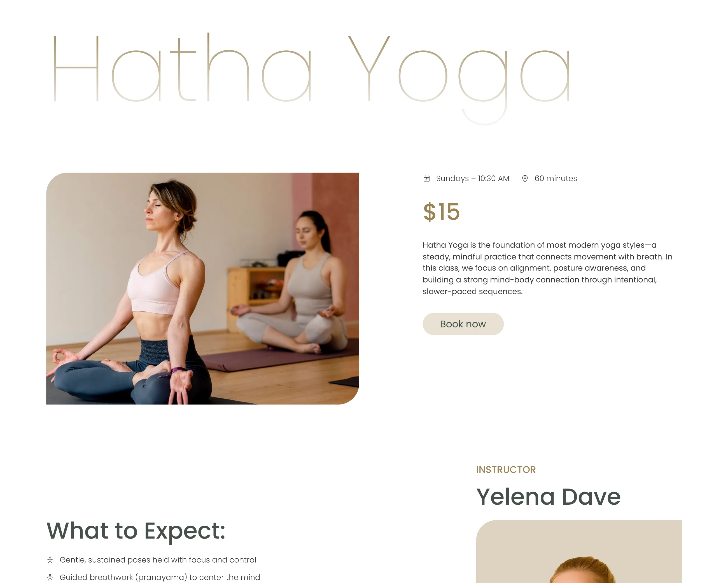
Task: Click the Book now button
Action: pyautogui.click(x=463, y=324)
